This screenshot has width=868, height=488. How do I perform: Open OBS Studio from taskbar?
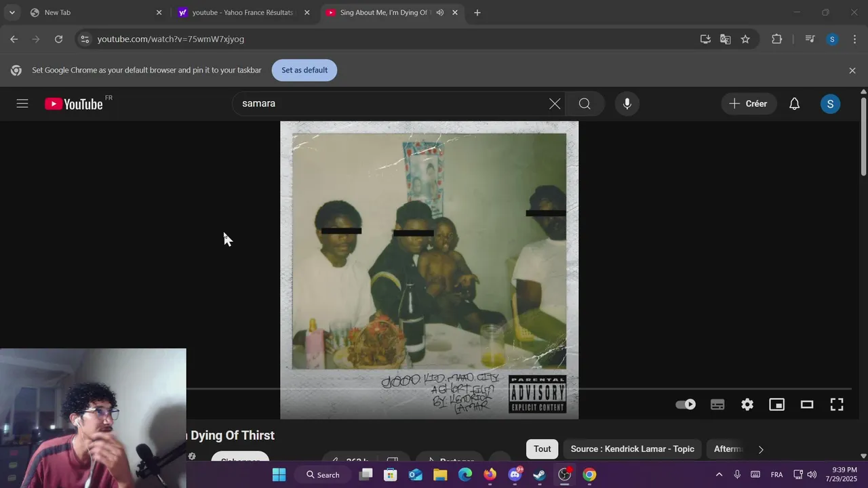coord(564,474)
